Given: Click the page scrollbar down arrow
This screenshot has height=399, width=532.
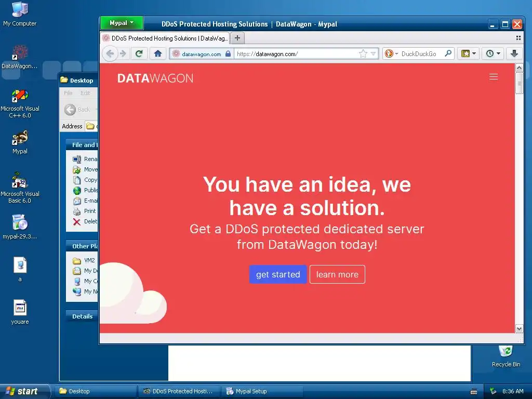Looking at the screenshot, I should point(519,328).
